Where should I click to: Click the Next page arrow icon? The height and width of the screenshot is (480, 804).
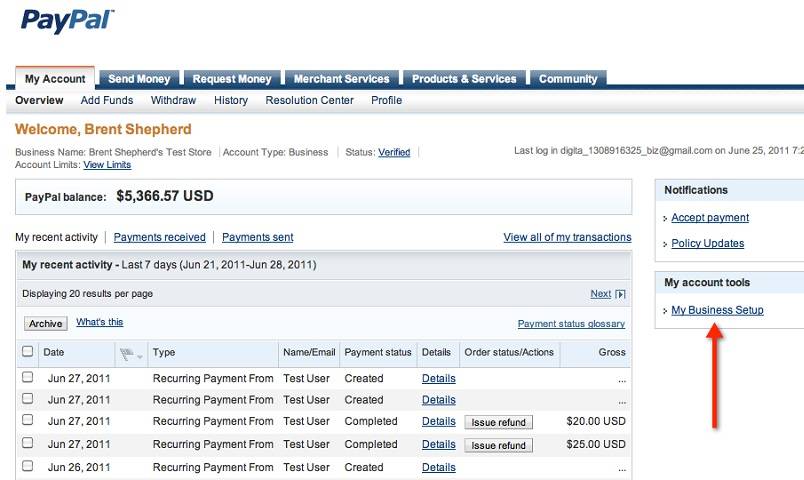click(620, 294)
